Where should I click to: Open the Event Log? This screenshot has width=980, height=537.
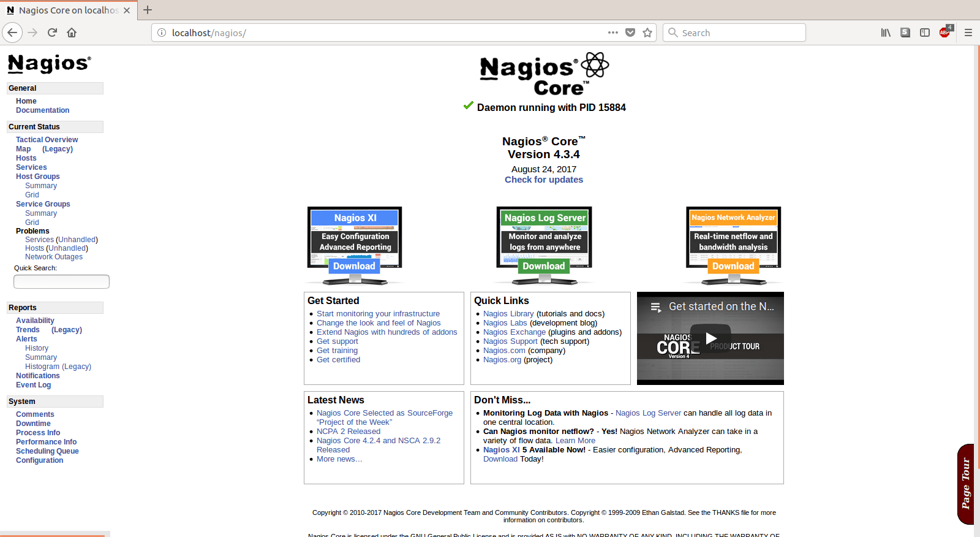point(34,385)
